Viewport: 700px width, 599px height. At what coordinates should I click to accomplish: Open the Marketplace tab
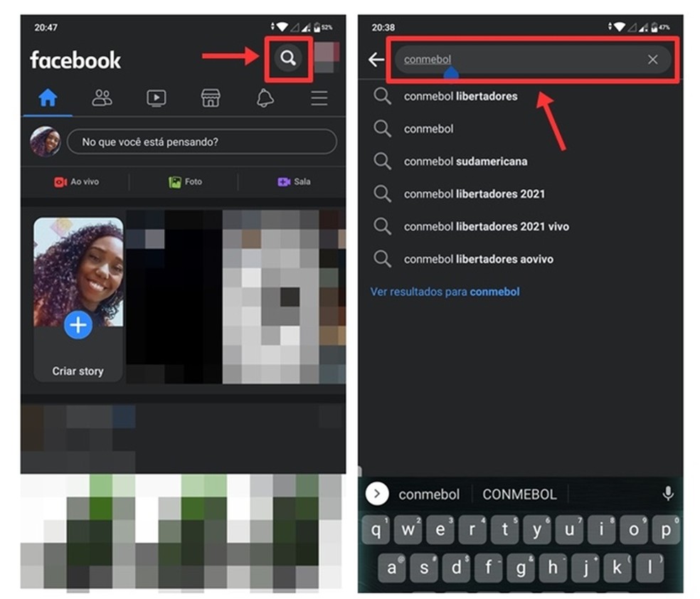tap(211, 97)
